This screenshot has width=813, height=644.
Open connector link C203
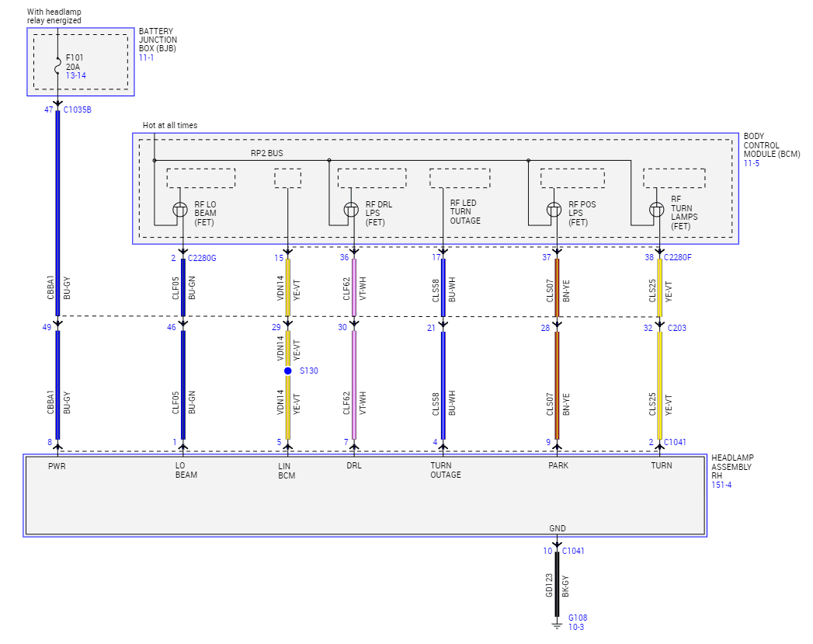pyautogui.click(x=676, y=329)
